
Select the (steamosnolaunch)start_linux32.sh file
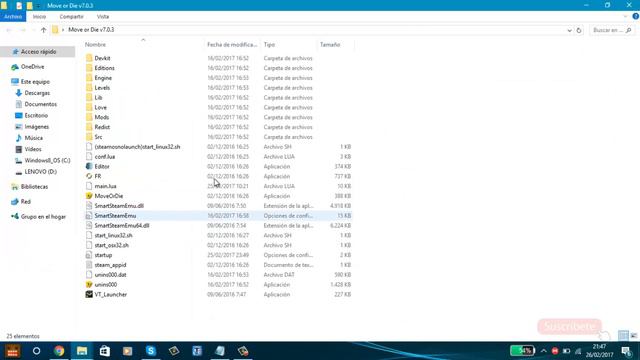tap(137, 147)
